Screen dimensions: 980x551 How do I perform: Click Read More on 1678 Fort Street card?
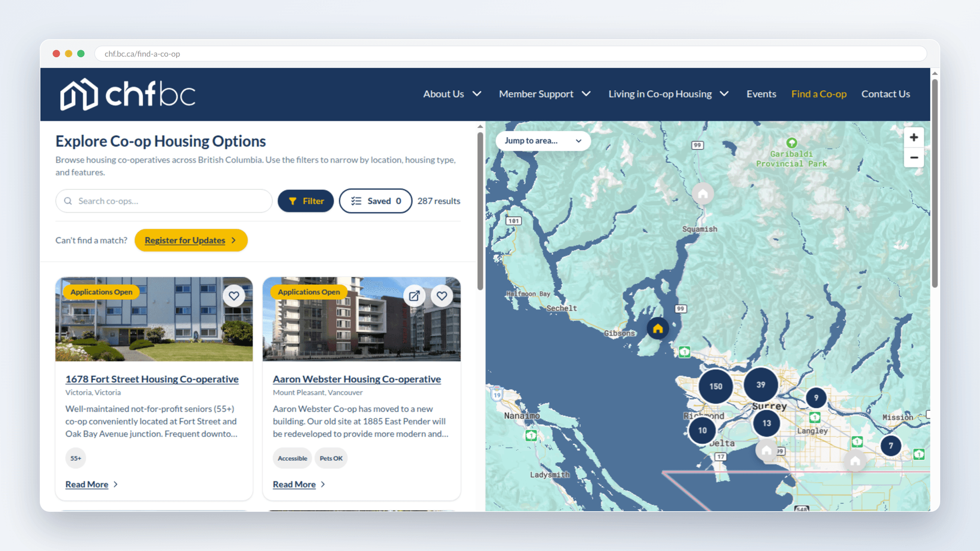click(92, 484)
